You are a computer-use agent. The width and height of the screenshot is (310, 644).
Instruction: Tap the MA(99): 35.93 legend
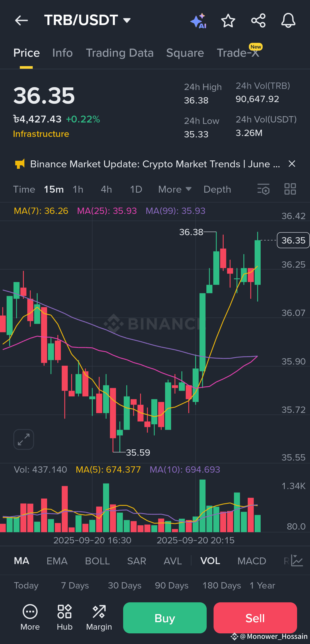(175, 211)
